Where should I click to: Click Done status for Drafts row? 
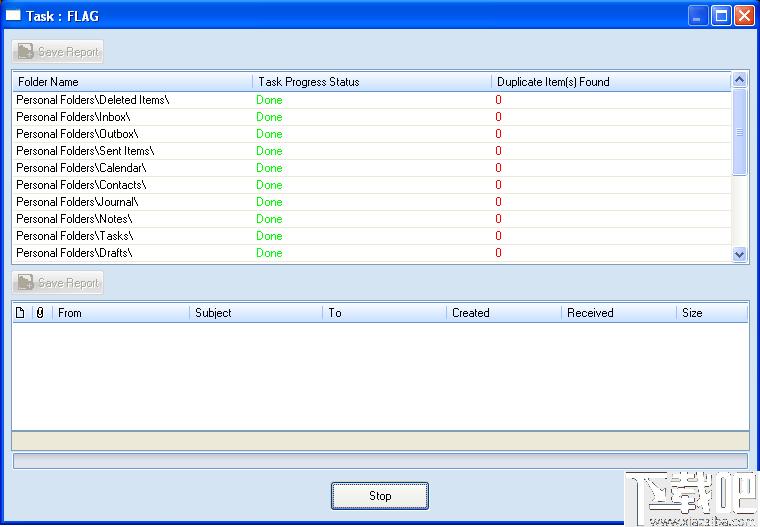click(x=269, y=253)
